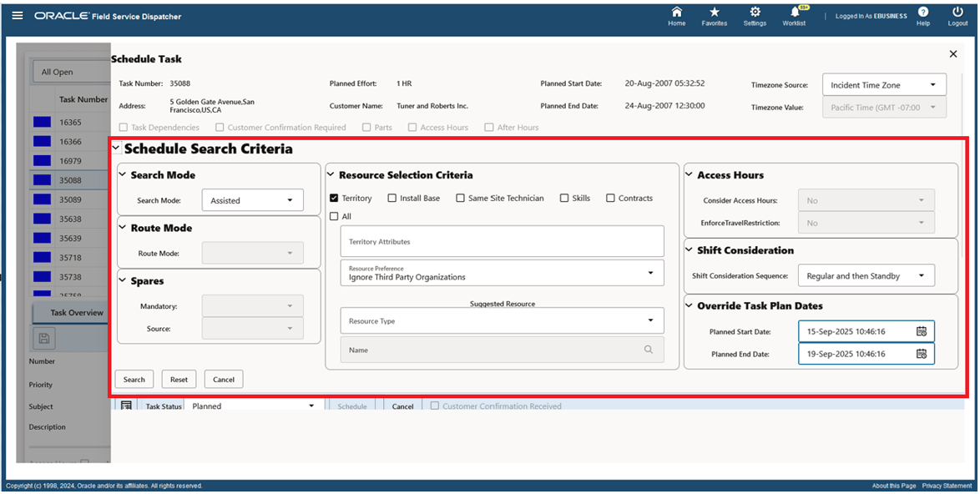
Task: Open the Settings gear icon
Action: 755,15
